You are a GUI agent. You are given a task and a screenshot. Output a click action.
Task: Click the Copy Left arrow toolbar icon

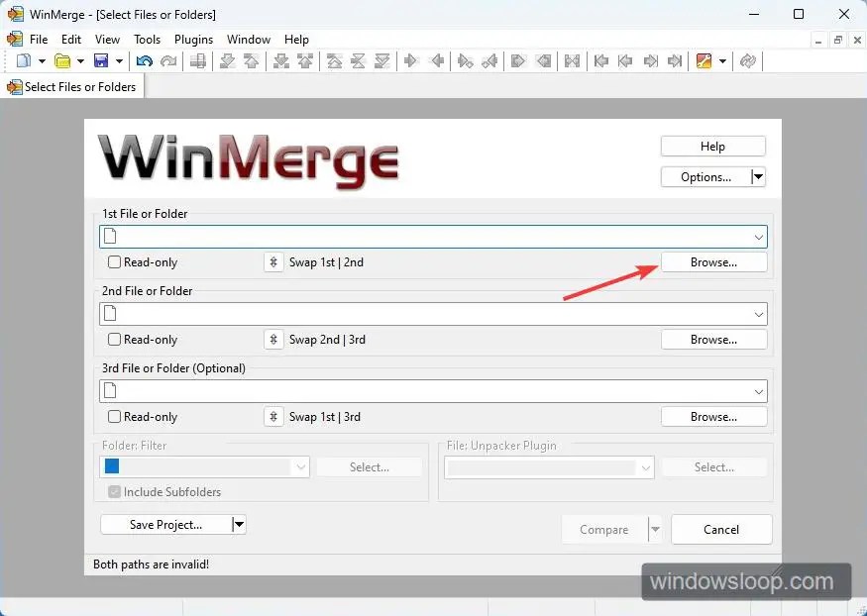pos(437,60)
